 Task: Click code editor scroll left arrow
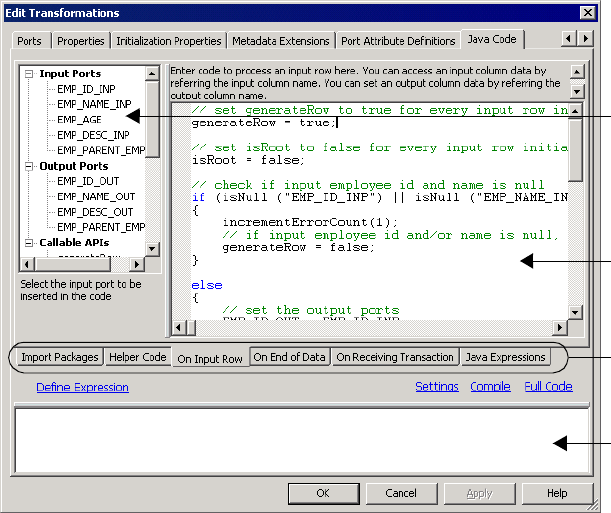point(178,328)
